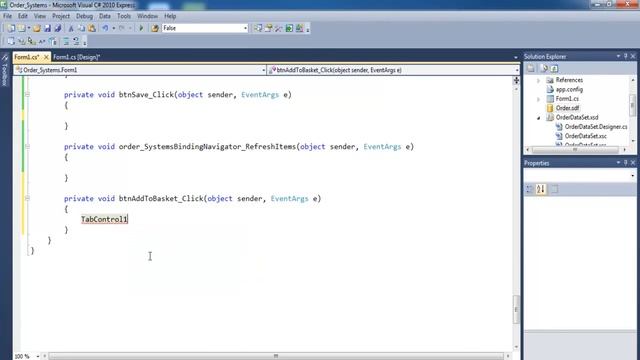Save the current file with the floppy icon
Screen dimensions: 640x360
pos(47,28)
